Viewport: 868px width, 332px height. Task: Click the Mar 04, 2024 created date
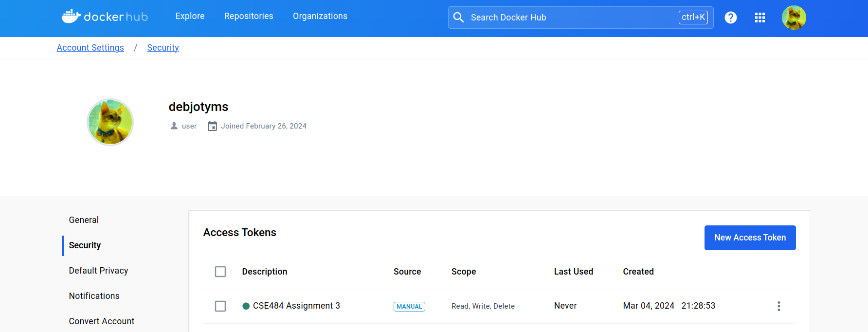click(x=649, y=306)
